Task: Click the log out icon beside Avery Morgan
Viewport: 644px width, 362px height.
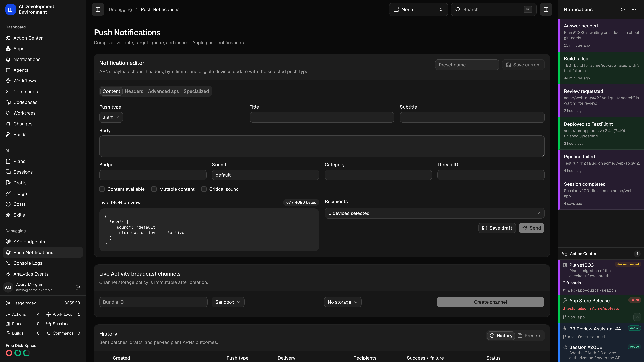Action: coord(78,287)
